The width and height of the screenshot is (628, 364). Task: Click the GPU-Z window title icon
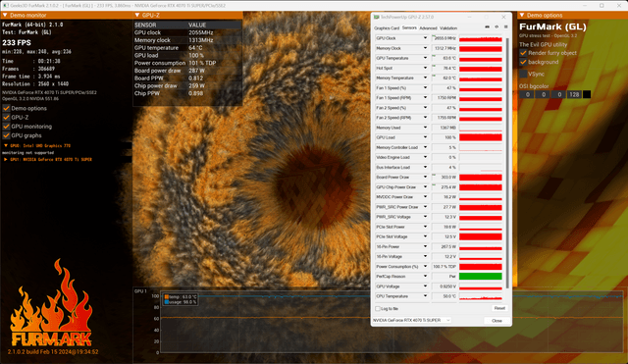377,18
